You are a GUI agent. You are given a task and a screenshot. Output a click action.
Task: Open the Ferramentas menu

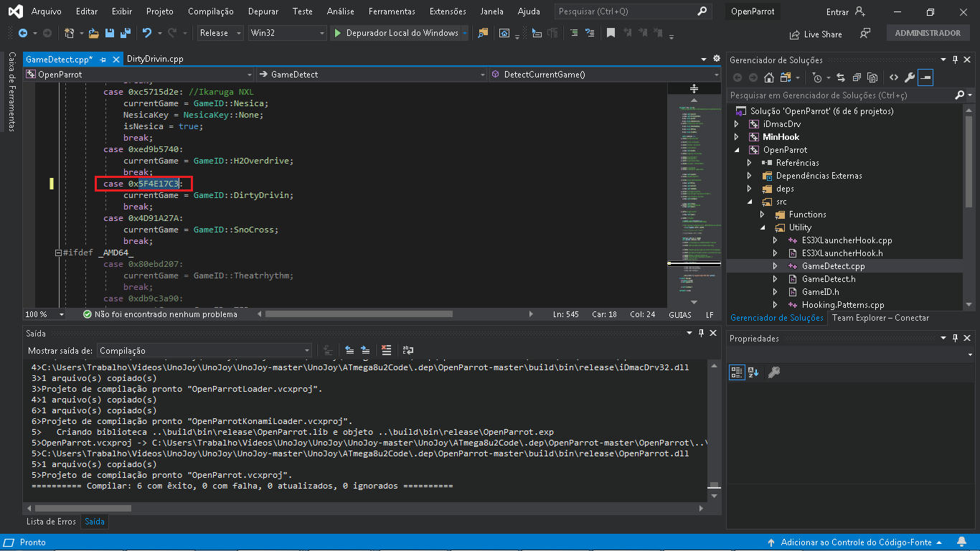point(391,11)
